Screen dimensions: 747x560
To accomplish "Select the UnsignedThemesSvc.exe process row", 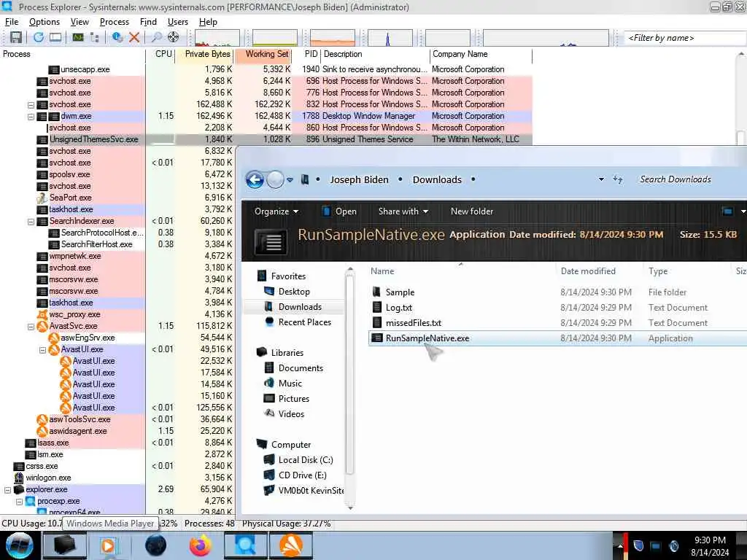I will [x=266, y=139].
